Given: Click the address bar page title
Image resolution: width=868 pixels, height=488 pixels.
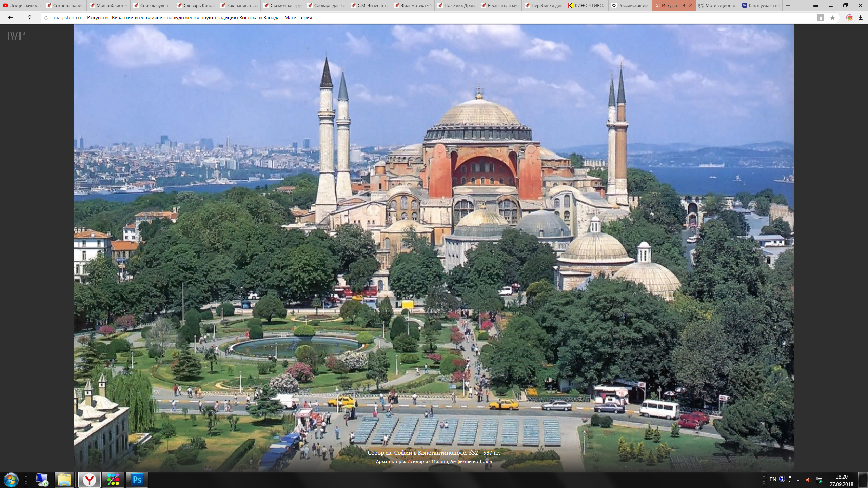Looking at the screenshot, I should 199,18.
